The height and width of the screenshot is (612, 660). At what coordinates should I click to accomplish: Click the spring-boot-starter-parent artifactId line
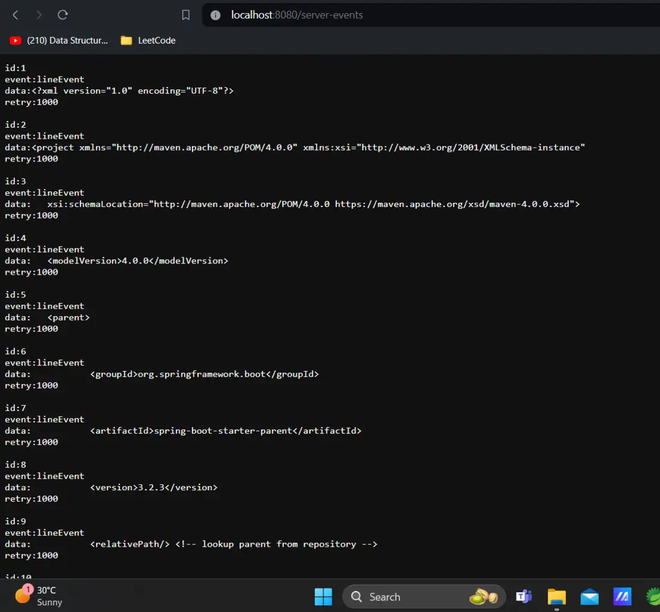coord(183,431)
